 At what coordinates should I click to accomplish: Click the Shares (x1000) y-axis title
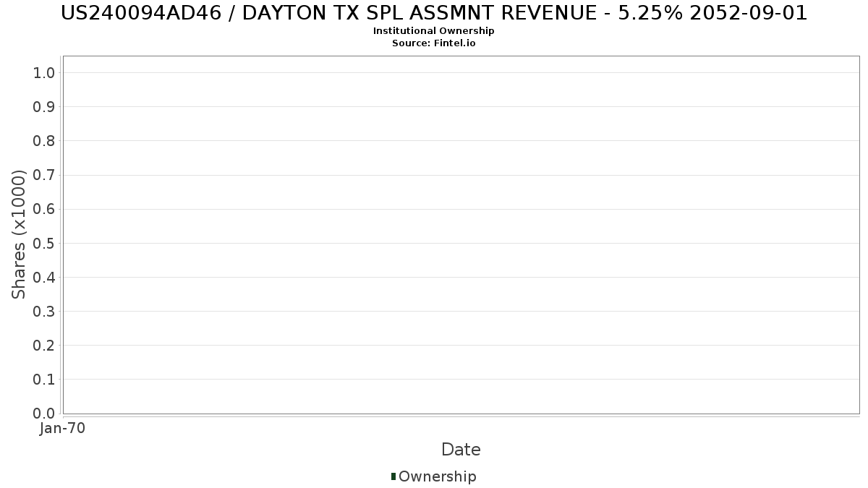tap(19, 234)
